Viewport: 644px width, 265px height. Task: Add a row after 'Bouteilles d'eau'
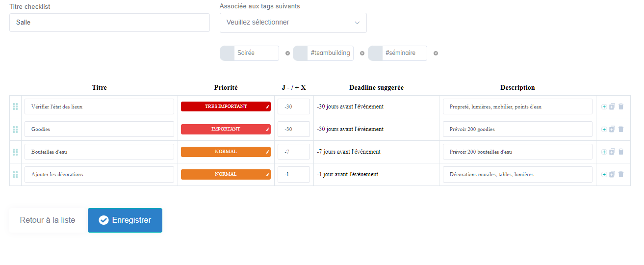604,152
